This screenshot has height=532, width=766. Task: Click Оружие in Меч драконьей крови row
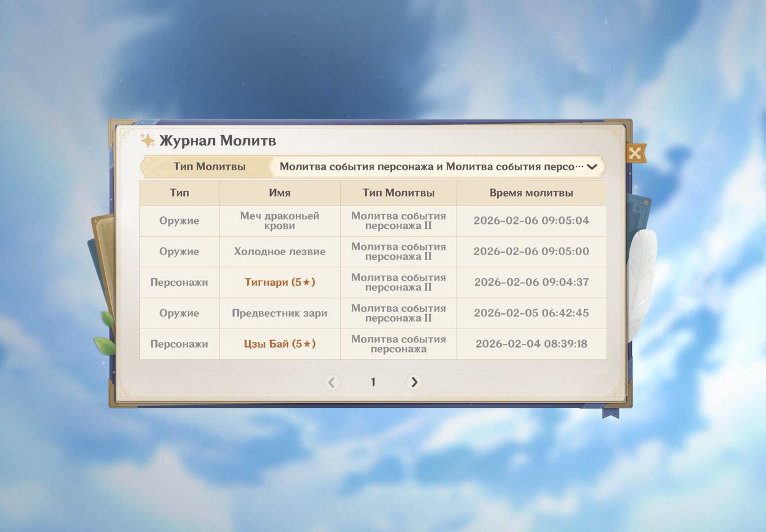[x=179, y=221]
